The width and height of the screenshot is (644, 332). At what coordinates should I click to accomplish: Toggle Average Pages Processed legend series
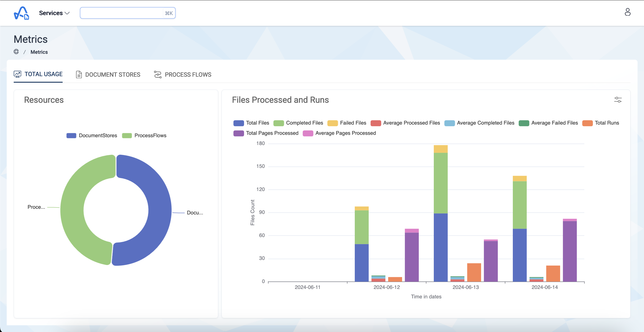339,133
